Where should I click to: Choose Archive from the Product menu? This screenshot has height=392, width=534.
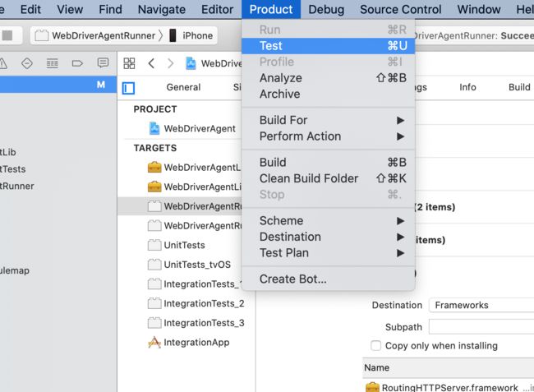329,94
